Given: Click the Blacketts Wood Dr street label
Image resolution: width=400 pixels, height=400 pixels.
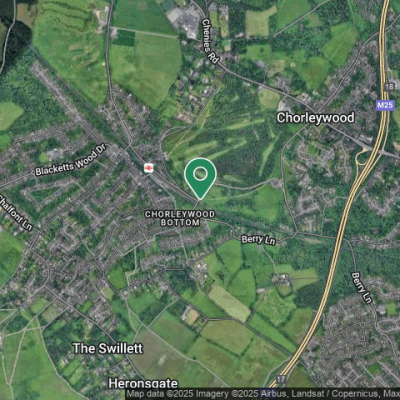Looking at the screenshot, I should tap(71, 162).
